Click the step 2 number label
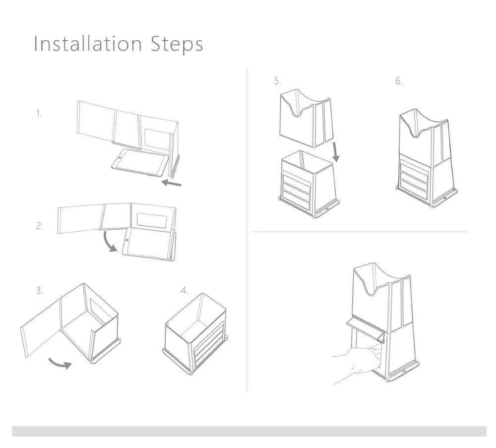 pos(39,226)
